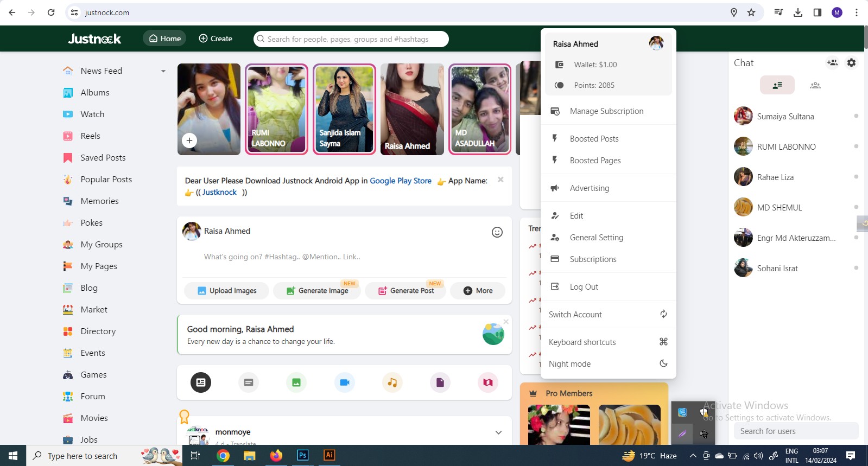Open the Popular Posts icon
Viewport: 868px width, 466px height.
click(68, 180)
